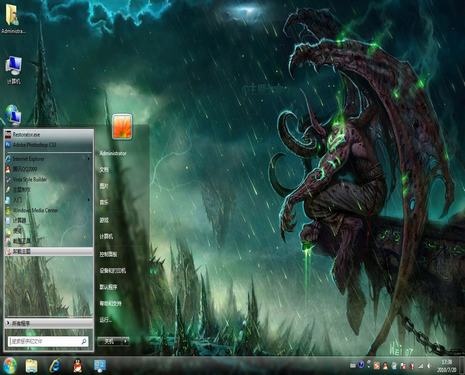Click the Show desktop strip at taskbar end

coord(462,366)
